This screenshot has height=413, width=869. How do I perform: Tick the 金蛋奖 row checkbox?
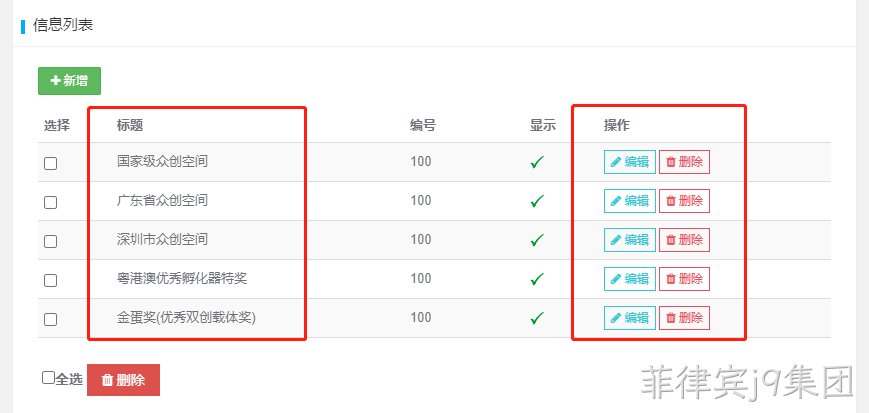pos(50,319)
